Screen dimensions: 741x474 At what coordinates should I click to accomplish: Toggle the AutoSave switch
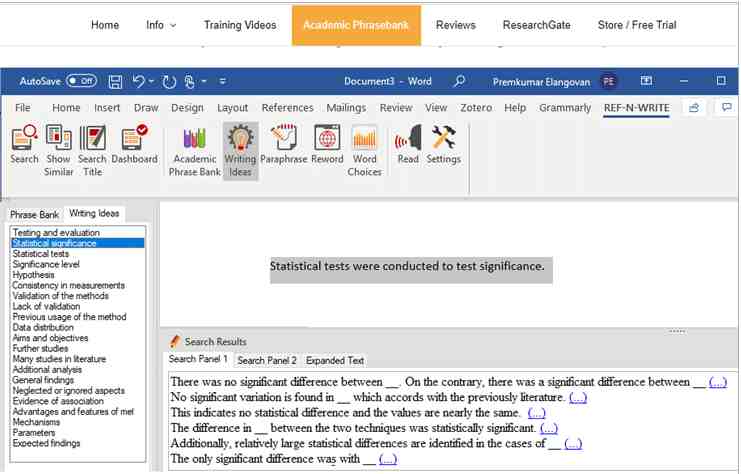click(x=81, y=81)
